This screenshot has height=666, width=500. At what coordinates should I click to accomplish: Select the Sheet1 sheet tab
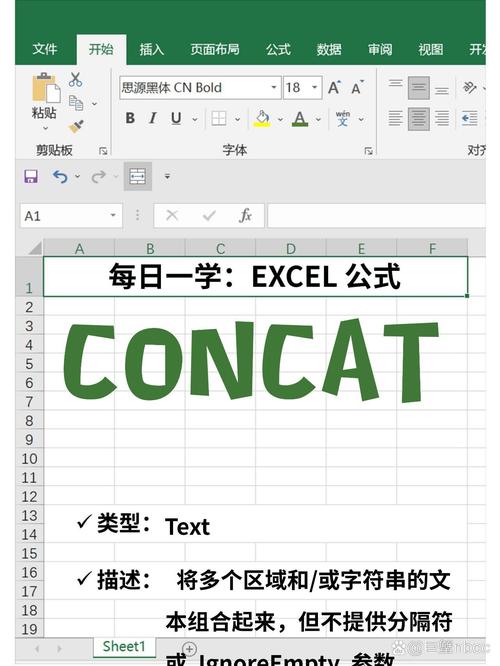(124, 646)
